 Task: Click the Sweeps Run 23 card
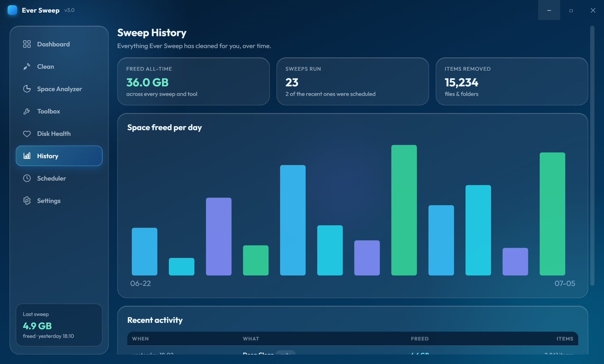click(x=353, y=81)
